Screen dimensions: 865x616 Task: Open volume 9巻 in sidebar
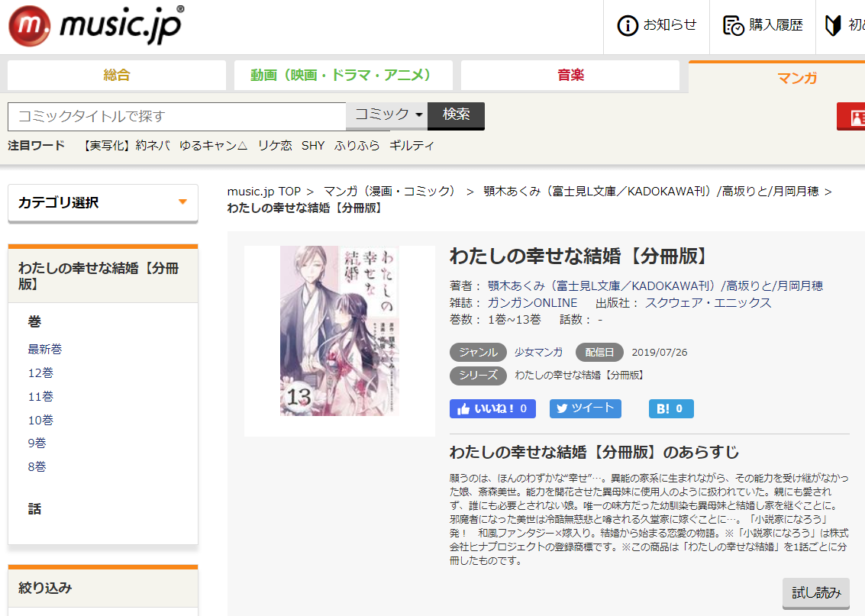coord(37,443)
